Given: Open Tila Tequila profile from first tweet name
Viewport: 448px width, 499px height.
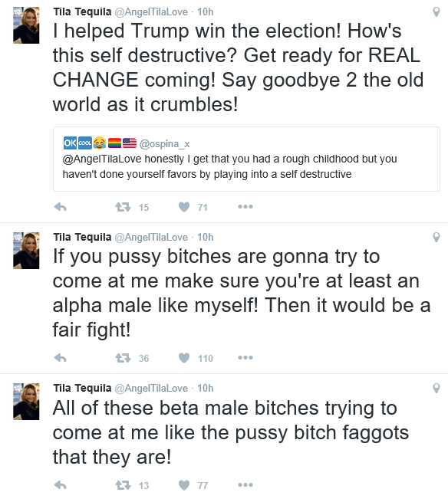Looking at the screenshot, I should click(x=82, y=11).
